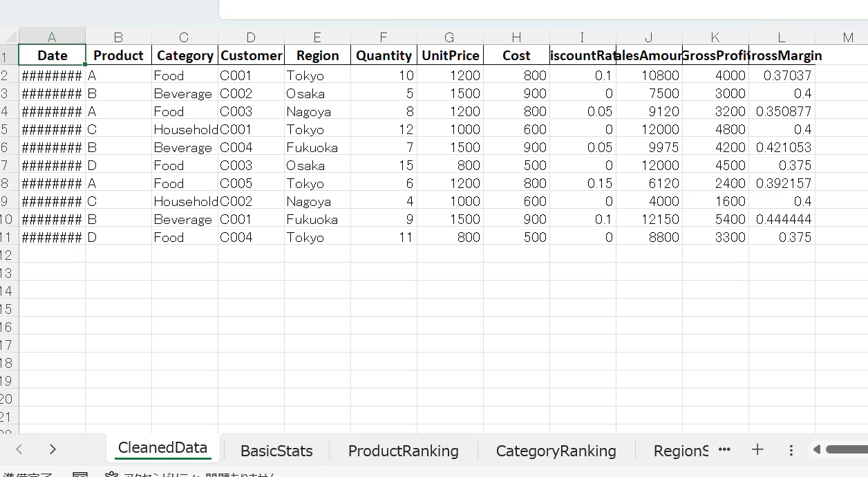Select column M header

point(841,37)
